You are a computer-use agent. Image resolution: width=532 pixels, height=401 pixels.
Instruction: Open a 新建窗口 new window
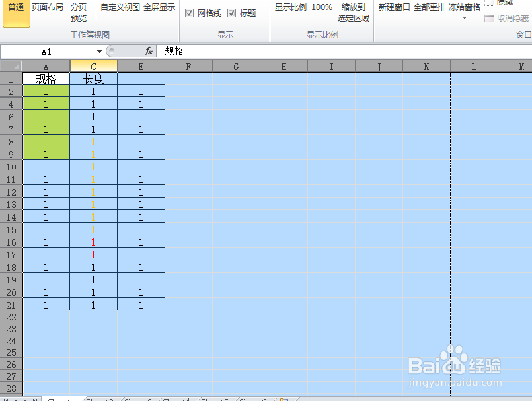point(394,7)
